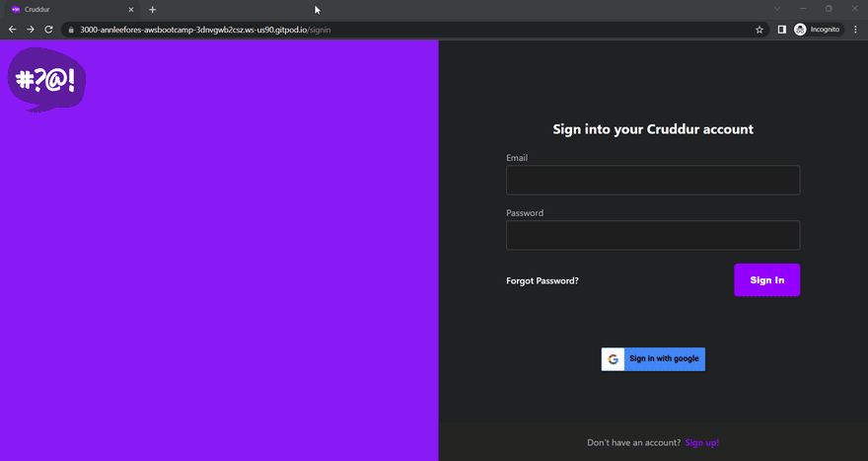Select the Cruddur tab
The height and width of the screenshot is (461, 868).
(72, 10)
